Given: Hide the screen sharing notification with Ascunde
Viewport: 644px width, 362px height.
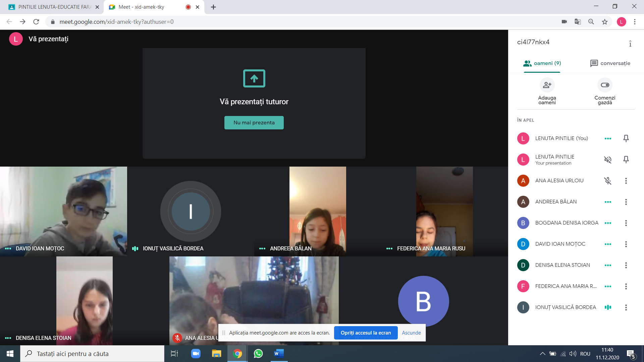Looking at the screenshot, I should point(411,333).
